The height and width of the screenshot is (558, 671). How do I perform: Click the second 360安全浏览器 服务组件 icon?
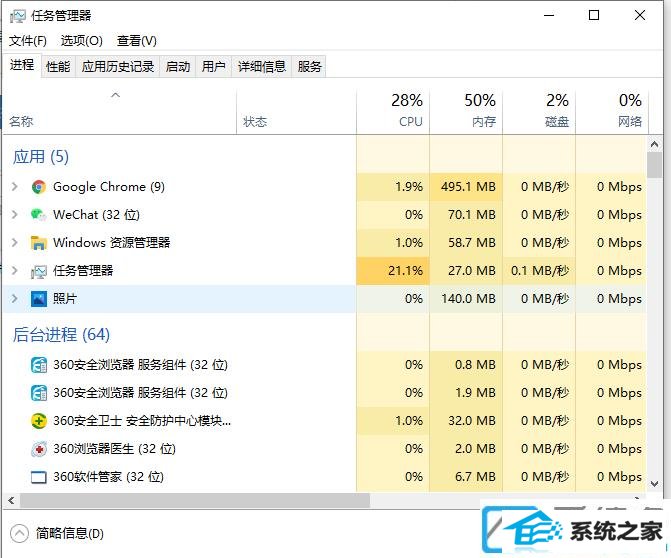click(x=39, y=393)
